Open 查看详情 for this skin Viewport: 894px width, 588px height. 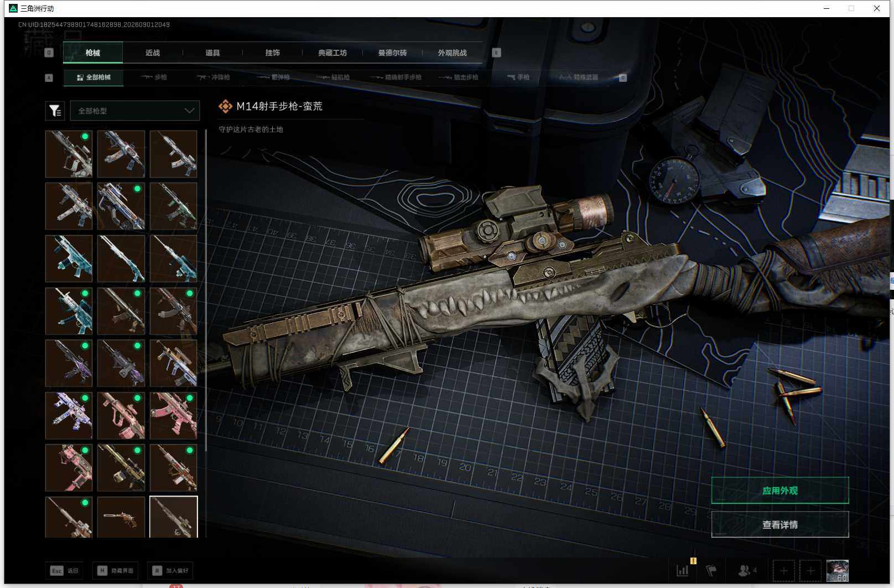780,524
